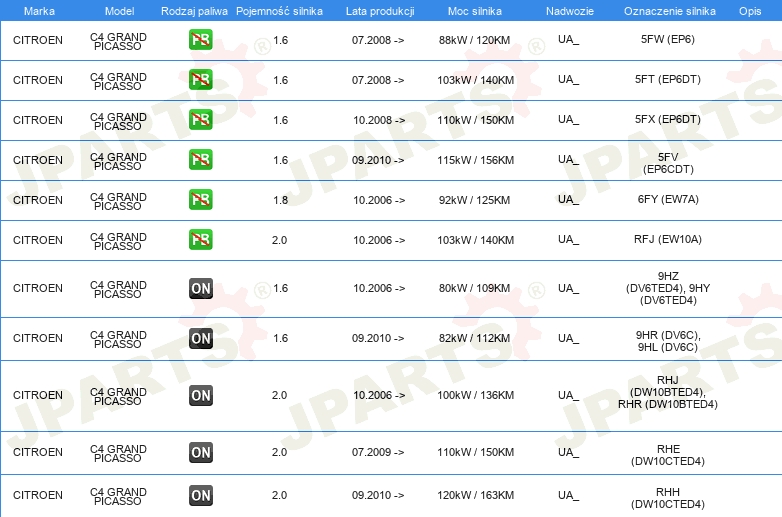Click power value 100kW / 136KM
This screenshot has height=517, width=782.
coord(475,395)
